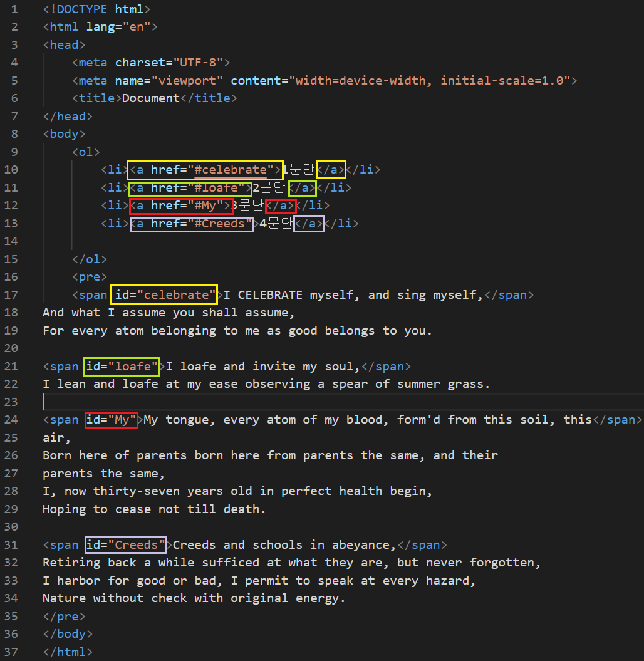Click the id="celebrate" span attribute
Viewport: 644px width, 661px height.
pos(164,295)
